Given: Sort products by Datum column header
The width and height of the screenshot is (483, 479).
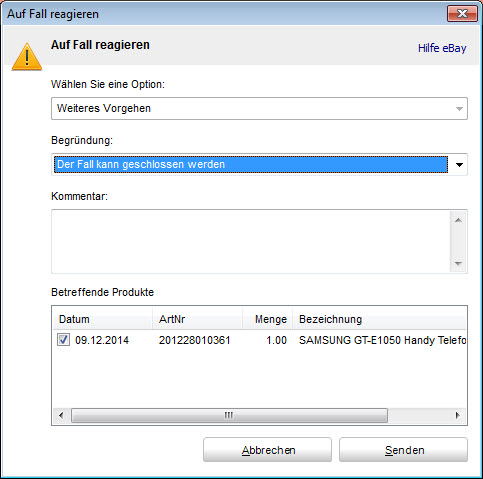Looking at the screenshot, I should click(103, 319).
